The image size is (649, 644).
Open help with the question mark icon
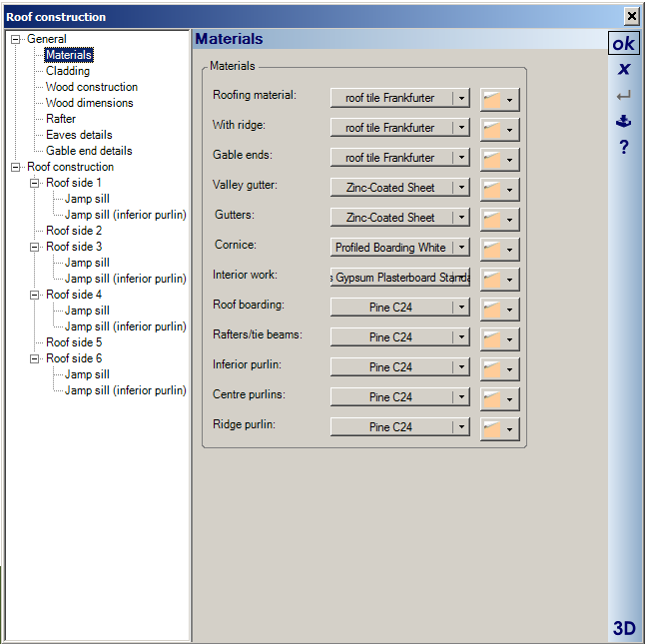click(624, 148)
